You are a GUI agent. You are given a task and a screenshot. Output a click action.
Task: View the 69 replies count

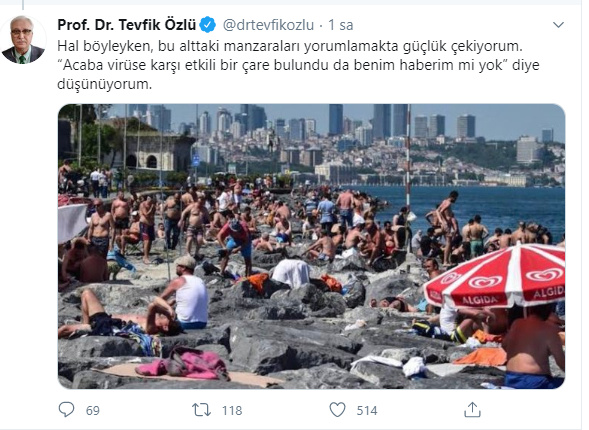[92, 410]
